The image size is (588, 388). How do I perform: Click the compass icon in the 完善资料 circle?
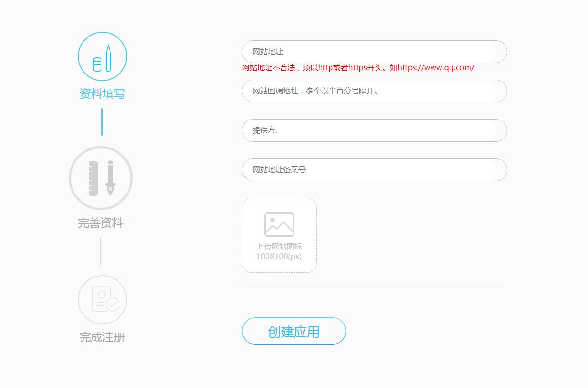(110, 178)
